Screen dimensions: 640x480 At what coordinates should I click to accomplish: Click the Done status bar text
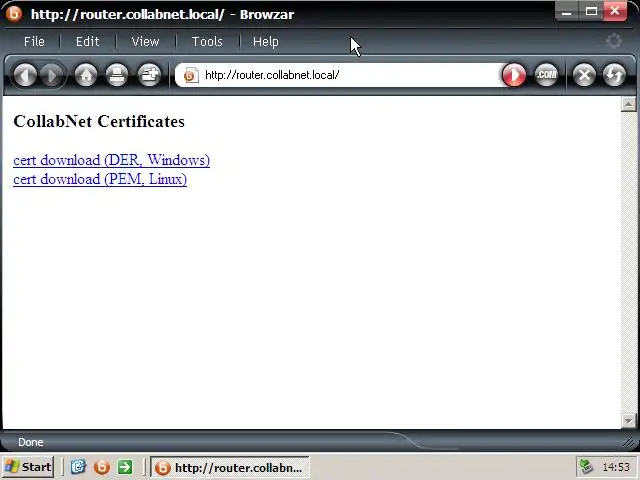tap(31, 442)
